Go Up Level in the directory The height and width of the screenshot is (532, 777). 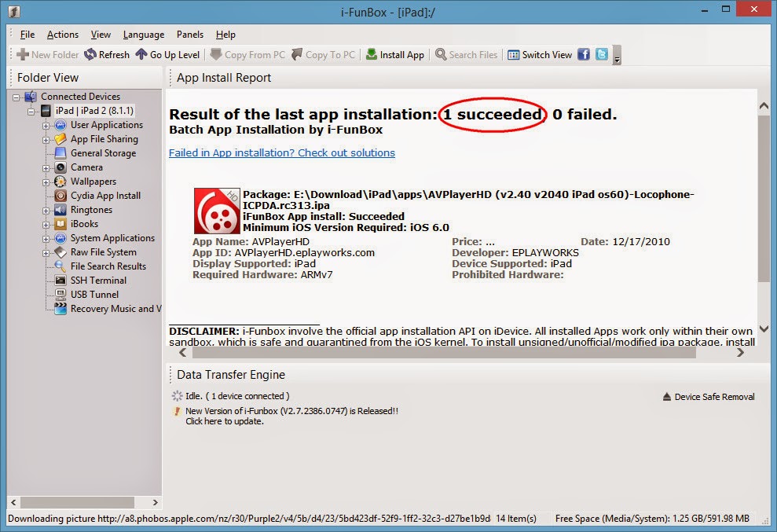(x=167, y=54)
